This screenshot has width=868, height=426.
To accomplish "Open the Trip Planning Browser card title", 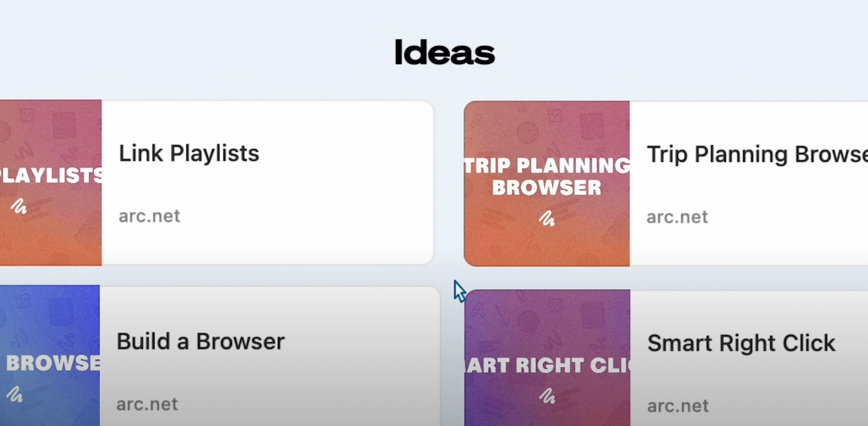I will [x=757, y=155].
